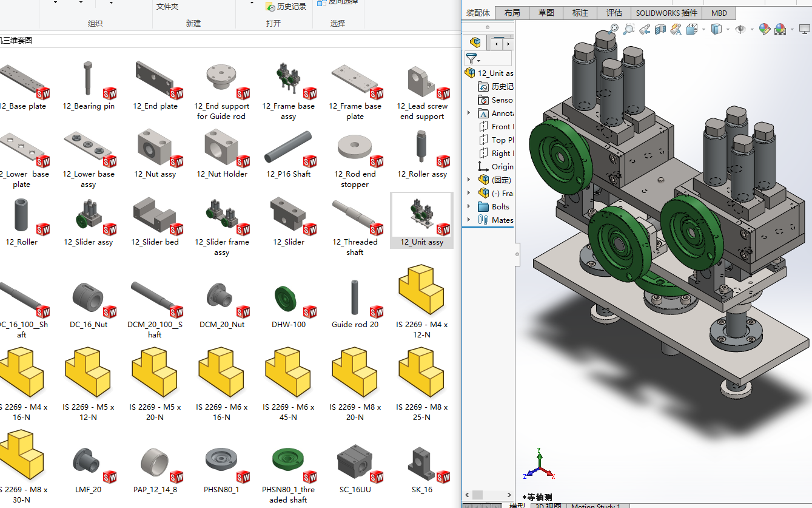Click the feature tree horizontal scrollbar left arrow
Viewport: 812px width, 508px height.
point(467,495)
